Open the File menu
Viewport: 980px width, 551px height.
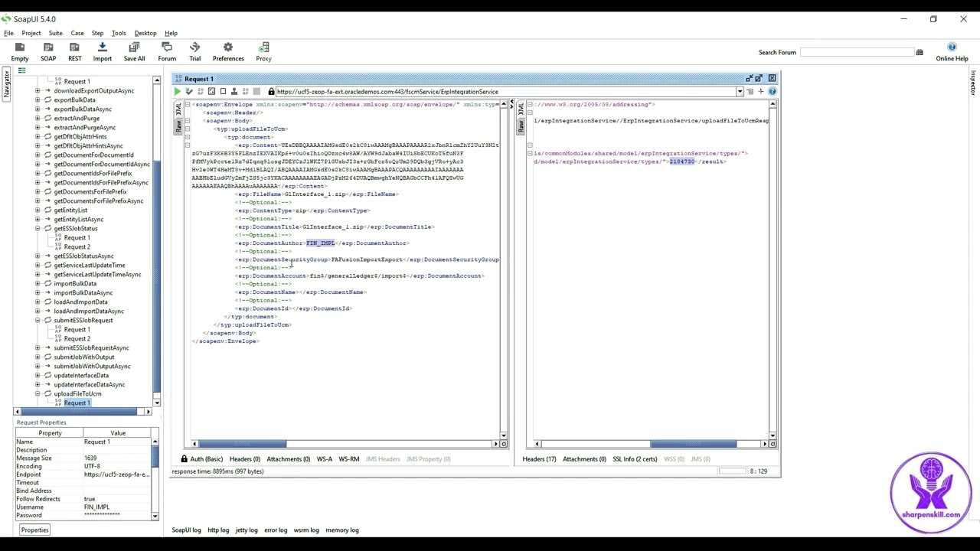8,33
